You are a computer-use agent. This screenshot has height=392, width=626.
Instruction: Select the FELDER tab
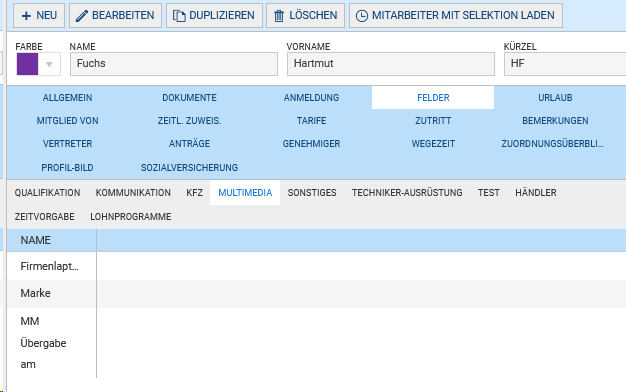(x=433, y=98)
